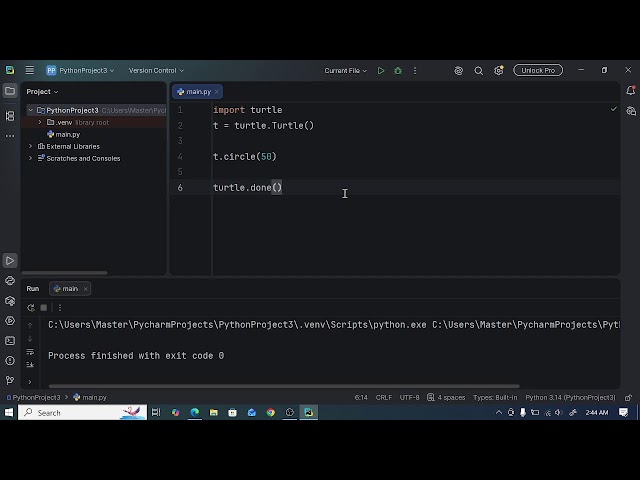Open File Explorer from the taskbar

(x=213, y=412)
